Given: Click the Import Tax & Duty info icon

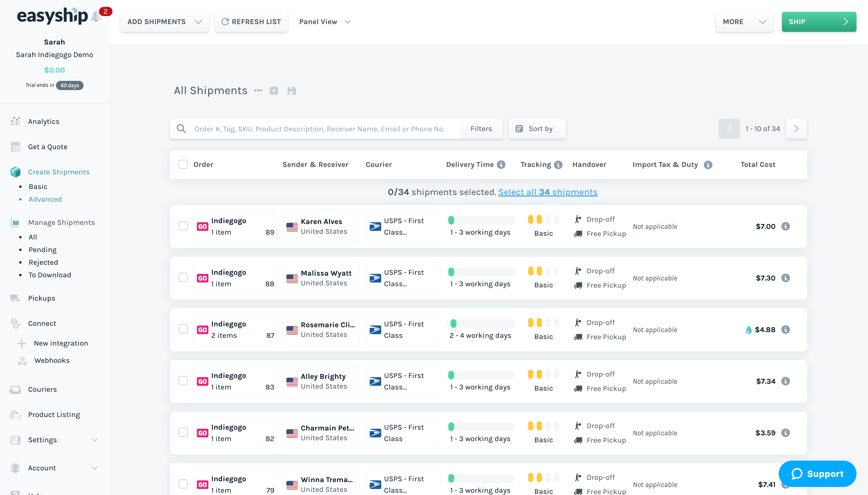Looking at the screenshot, I should coord(708,165).
